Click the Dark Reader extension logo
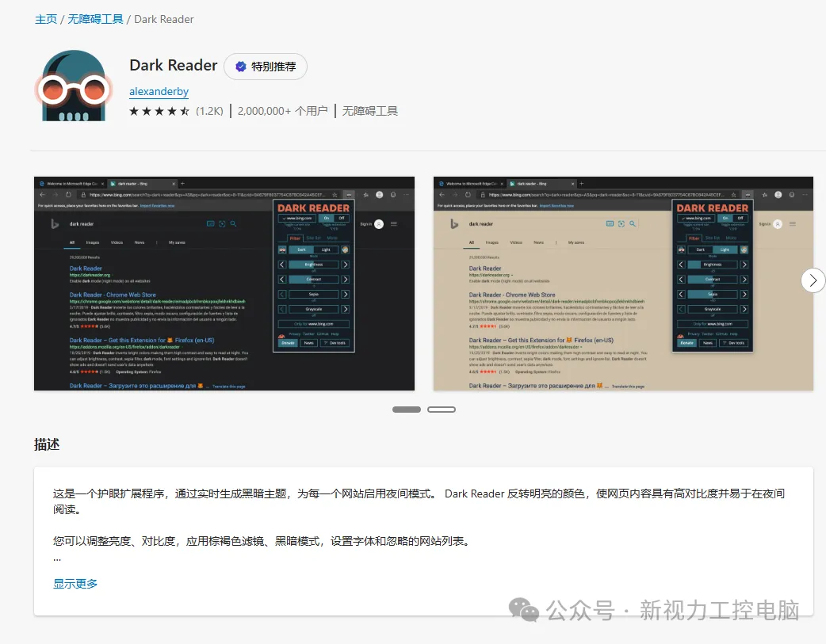This screenshot has height=644, width=826. coord(74,86)
